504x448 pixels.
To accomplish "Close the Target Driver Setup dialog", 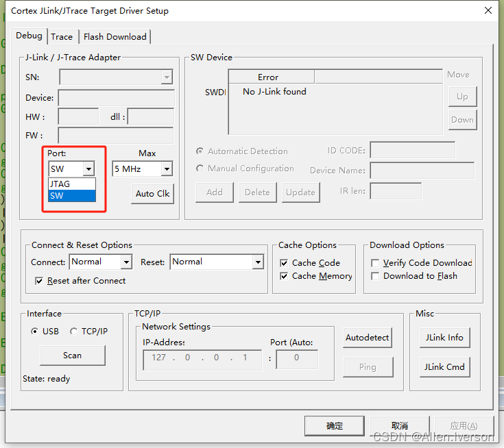I will click(x=488, y=10).
